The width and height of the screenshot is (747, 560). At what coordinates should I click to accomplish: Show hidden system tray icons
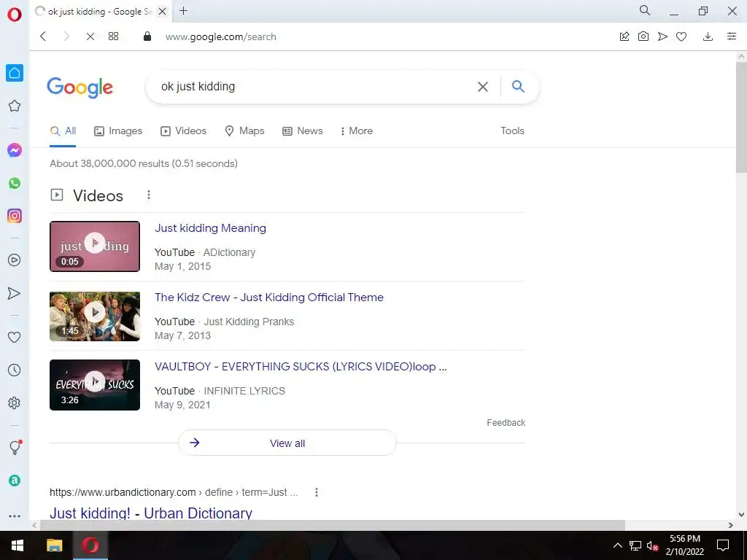pyautogui.click(x=617, y=545)
